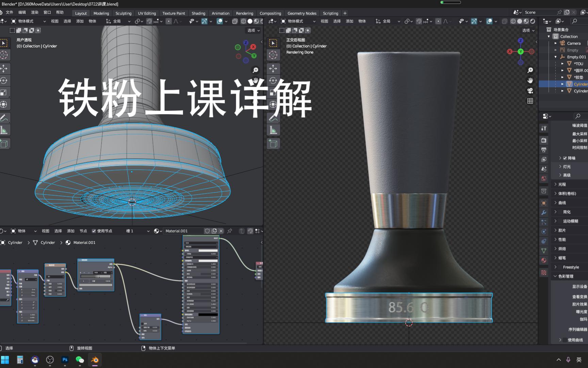Toggle the 简化 checkbox
This screenshot has width=588, height=368.
pyautogui.click(x=560, y=212)
